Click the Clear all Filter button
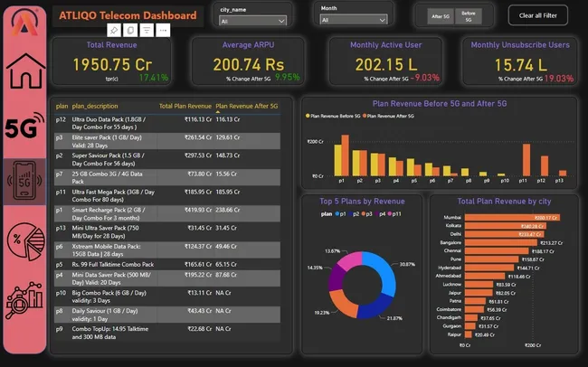Viewport: 588px width, 367px height. (x=537, y=15)
